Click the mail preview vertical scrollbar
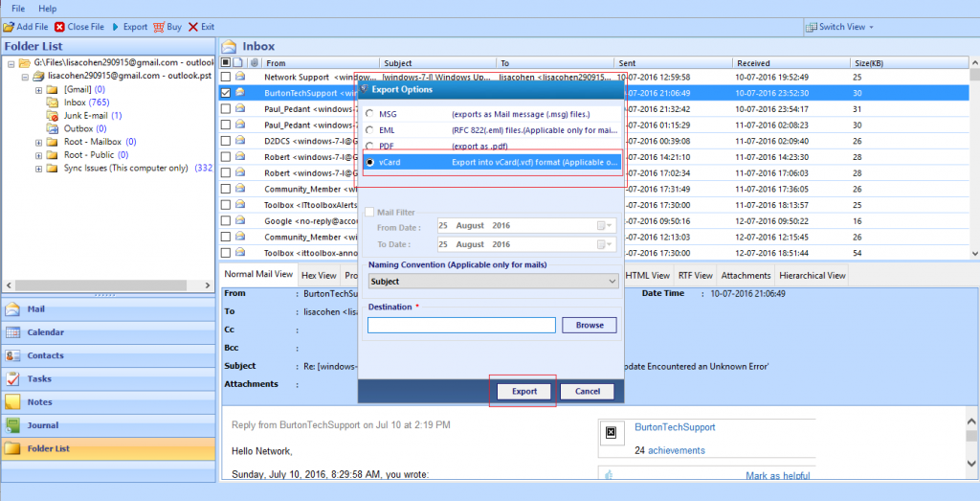The height and width of the screenshot is (501, 980). 972,435
